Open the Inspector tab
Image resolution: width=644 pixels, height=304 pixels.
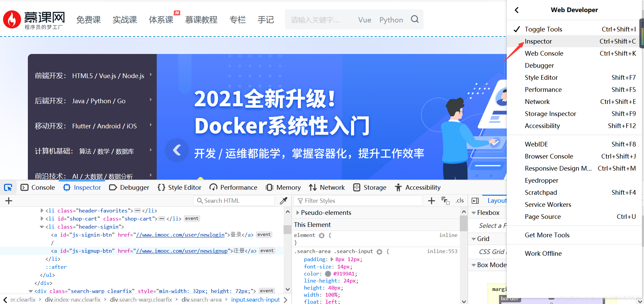point(82,187)
